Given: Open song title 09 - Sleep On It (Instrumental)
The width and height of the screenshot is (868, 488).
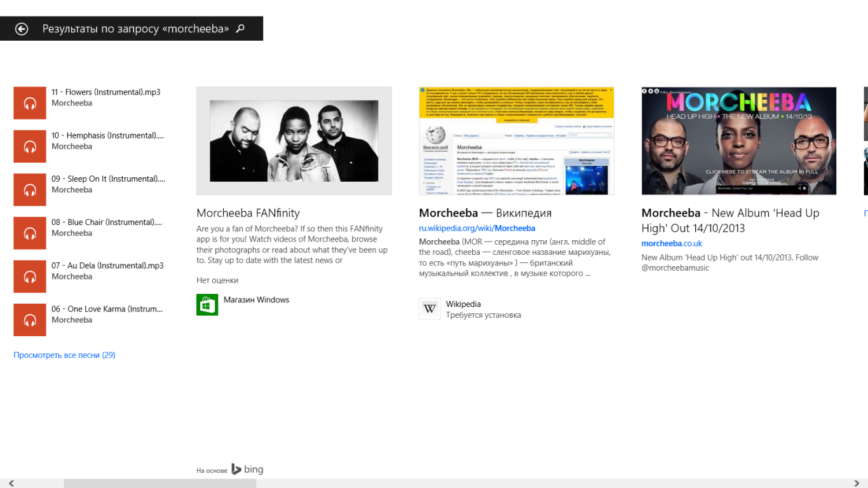Looking at the screenshot, I should tap(109, 179).
